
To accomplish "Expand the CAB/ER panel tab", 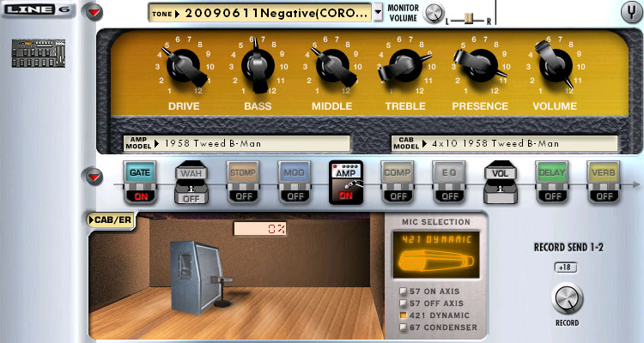I will pyautogui.click(x=110, y=220).
